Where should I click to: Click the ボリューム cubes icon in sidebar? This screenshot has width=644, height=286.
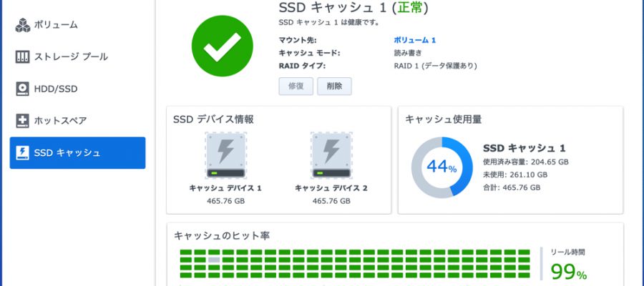(x=23, y=25)
